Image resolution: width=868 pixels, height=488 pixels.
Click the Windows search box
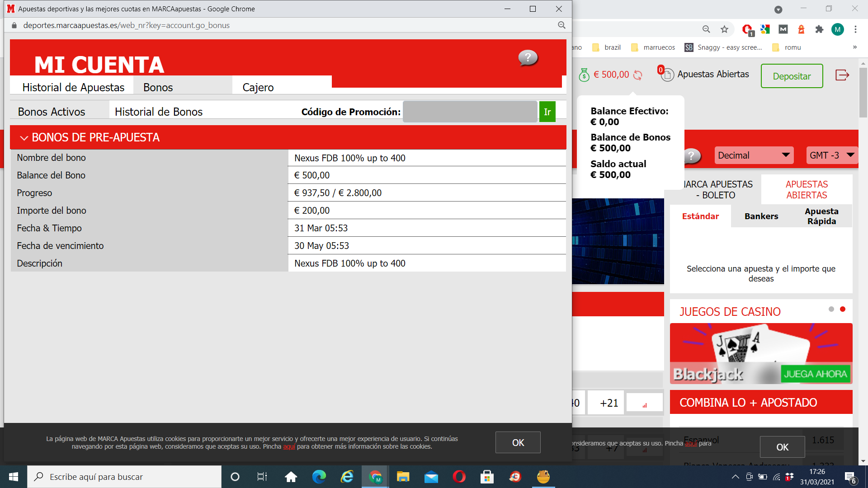(x=124, y=477)
